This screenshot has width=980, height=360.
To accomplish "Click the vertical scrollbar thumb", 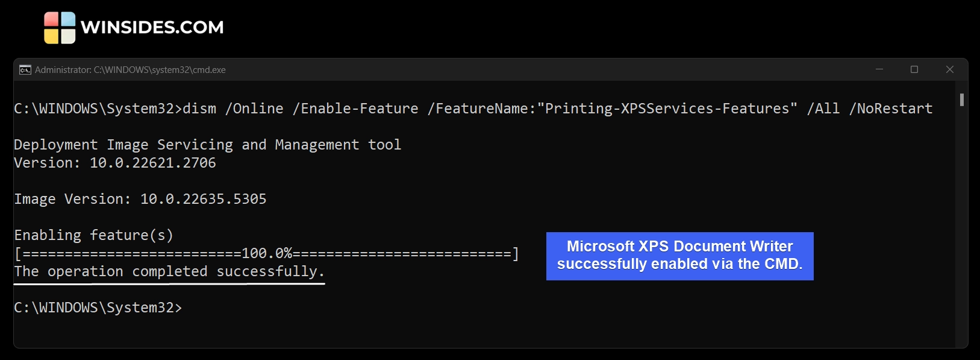I will click(x=962, y=100).
